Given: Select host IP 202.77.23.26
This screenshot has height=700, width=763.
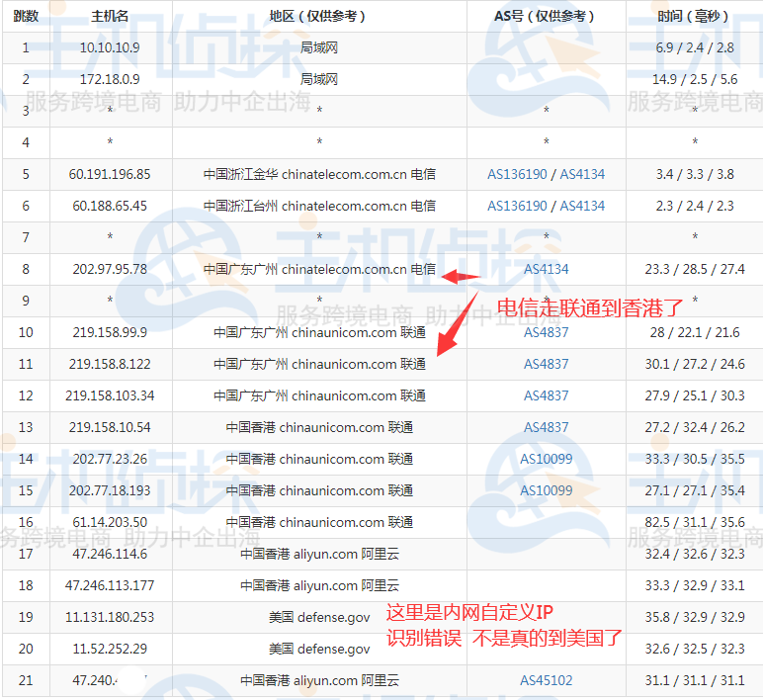Looking at the screenshot, I should tap(110, 459).
